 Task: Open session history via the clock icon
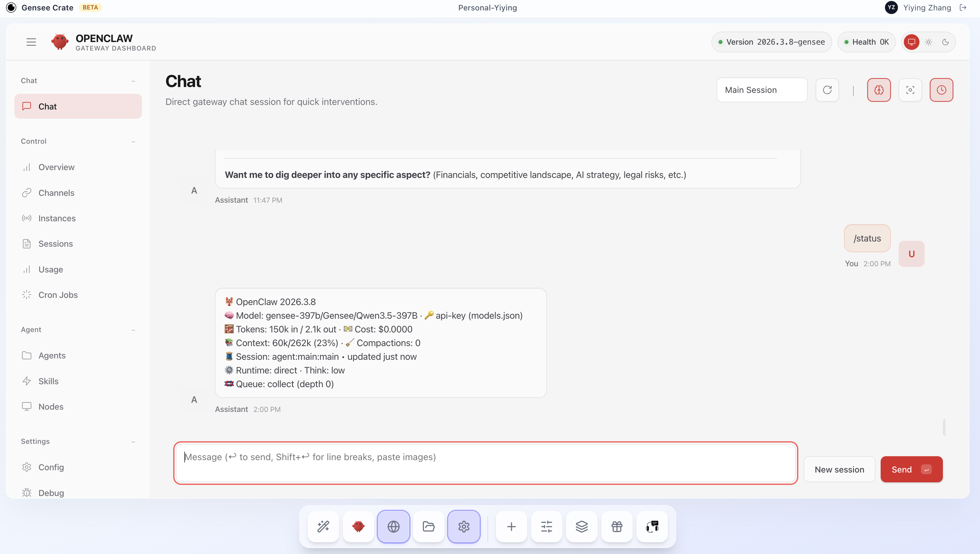point(942,90)
